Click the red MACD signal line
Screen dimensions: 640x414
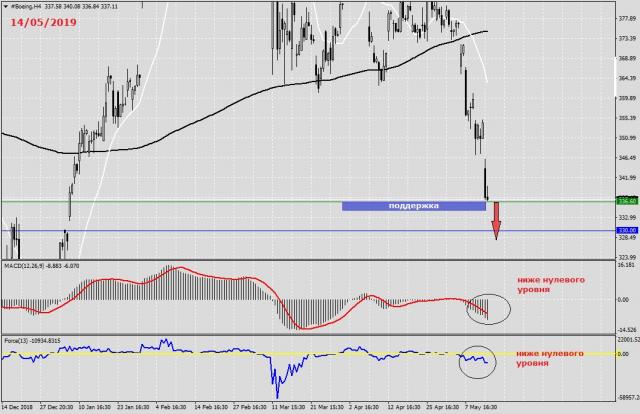[180, 270]
